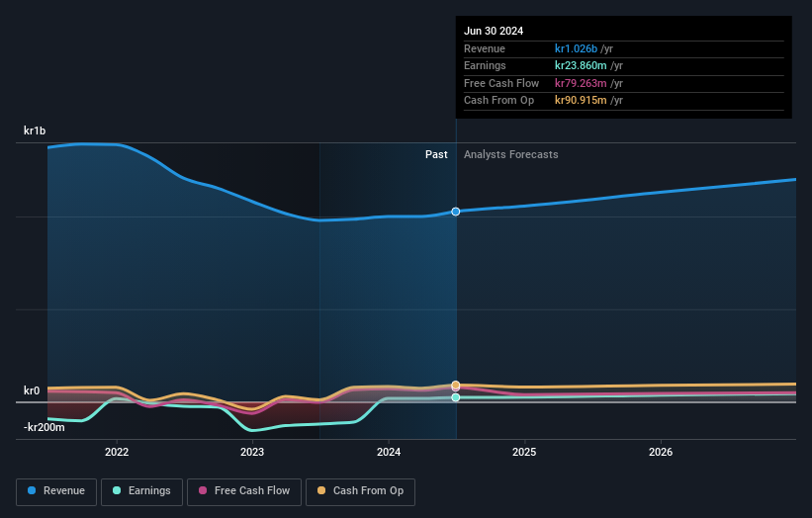Click the kr1b y-axis label
The height and width of the screenshot is (518, 812).
pos(35,130)
